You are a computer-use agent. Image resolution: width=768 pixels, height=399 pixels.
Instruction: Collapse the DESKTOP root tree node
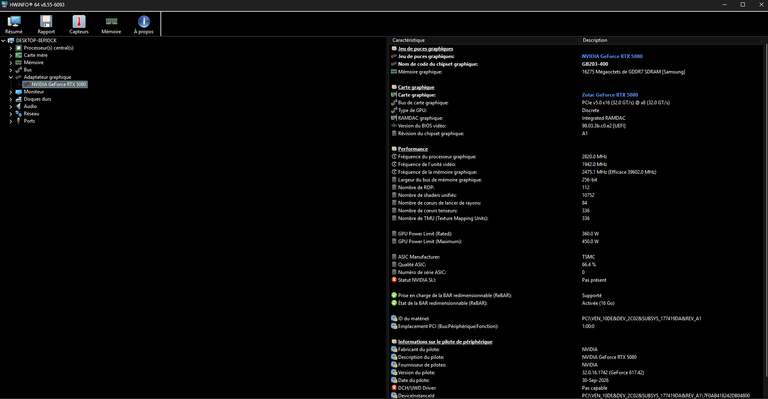(3, 41)
